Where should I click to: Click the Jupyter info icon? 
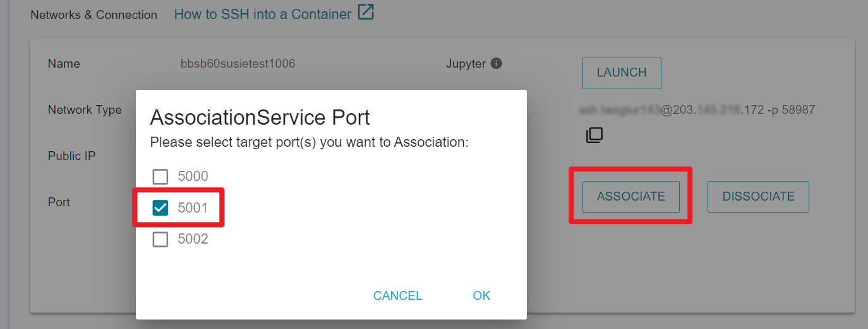click(497, 63)
